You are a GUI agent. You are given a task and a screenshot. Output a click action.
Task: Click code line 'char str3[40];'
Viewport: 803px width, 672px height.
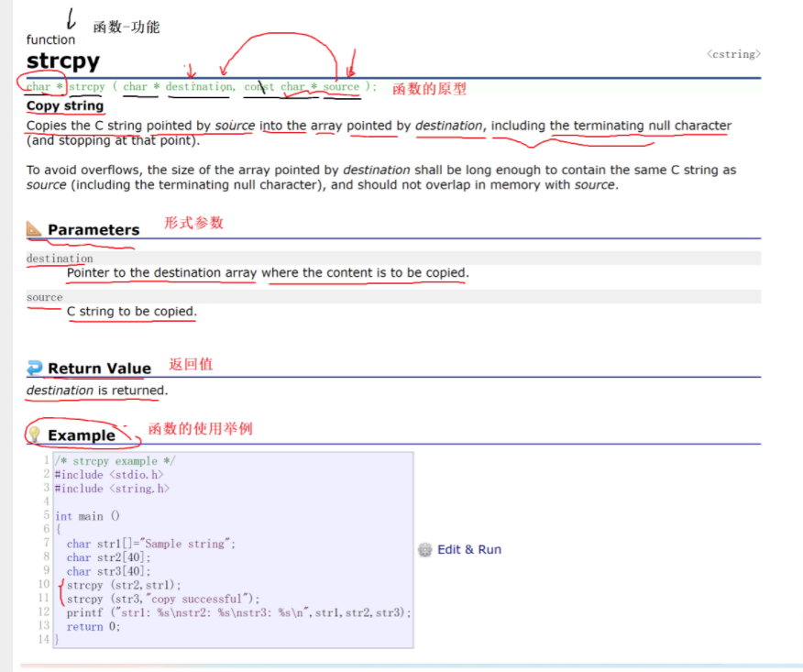tap(108, 571)
